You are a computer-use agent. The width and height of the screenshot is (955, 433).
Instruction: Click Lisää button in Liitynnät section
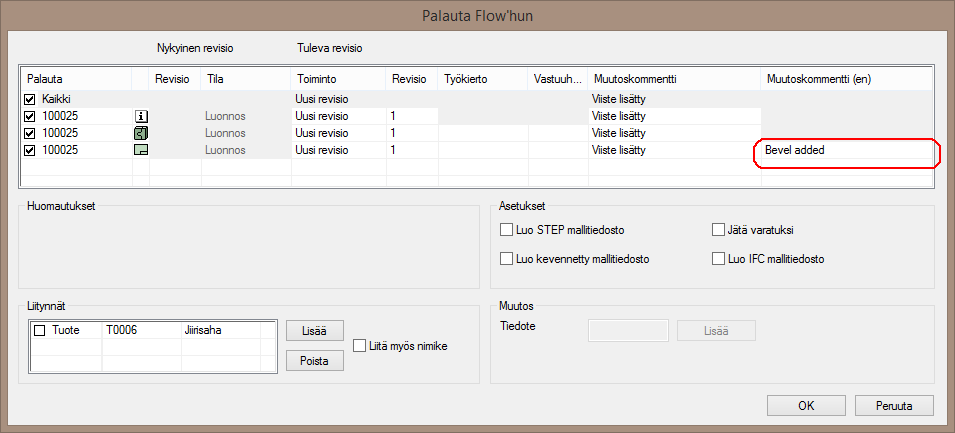click(x=314, y=330)
